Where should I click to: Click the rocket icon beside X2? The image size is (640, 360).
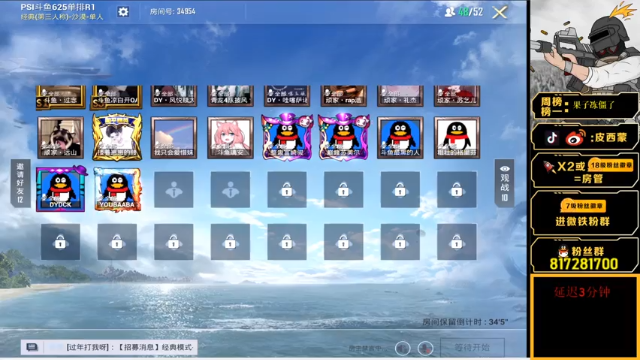coord(549,167)
